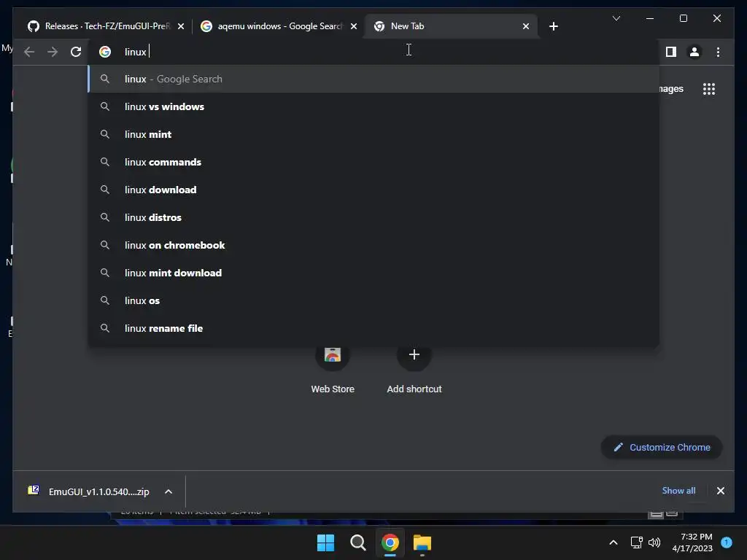Go forward to next page
747x560 pixels.
(x=53, y=52)
